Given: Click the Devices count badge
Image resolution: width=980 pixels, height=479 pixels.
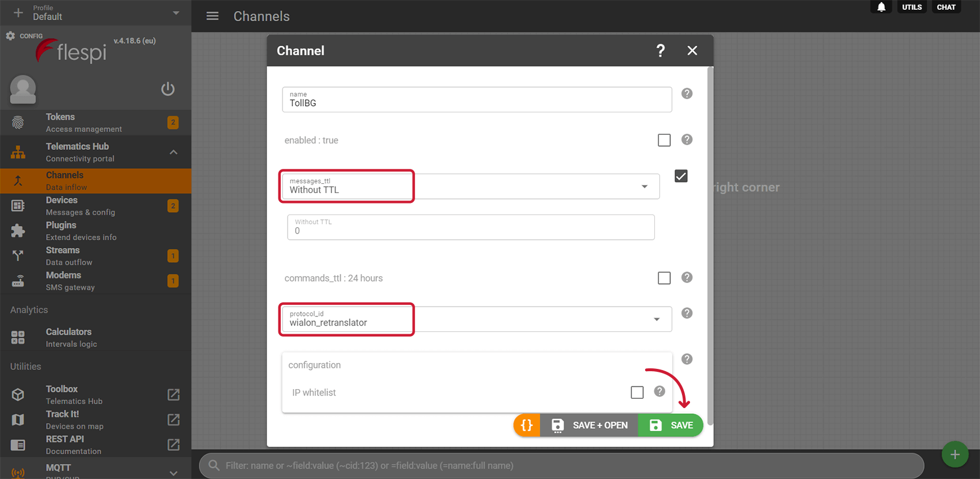Looking at the screenshot, I should [173, 206].
